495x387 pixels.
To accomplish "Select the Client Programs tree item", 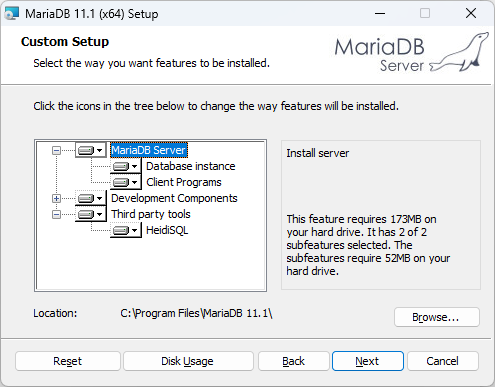I will pos(184,182).
